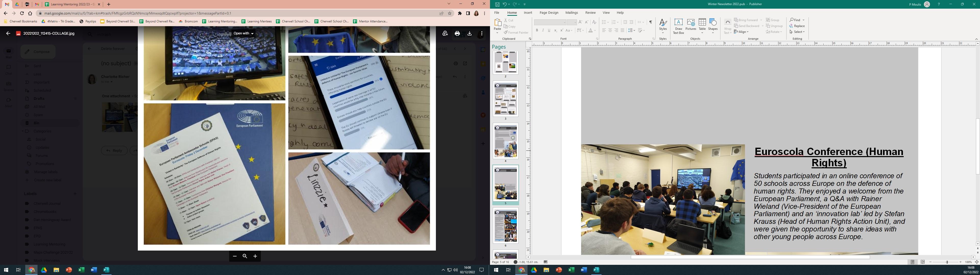Select page 4 thumbnail in Pages pane

point(505,141)
